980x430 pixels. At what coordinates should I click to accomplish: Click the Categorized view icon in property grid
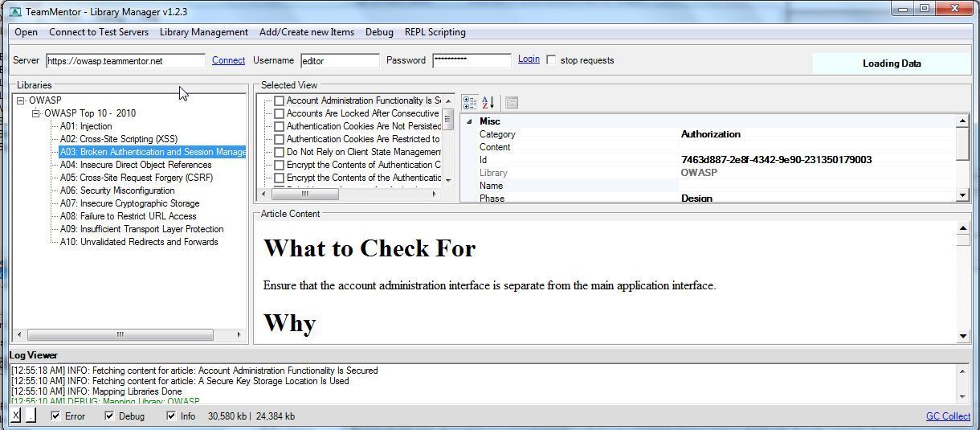pyautogui.click(x=470, y=103)
